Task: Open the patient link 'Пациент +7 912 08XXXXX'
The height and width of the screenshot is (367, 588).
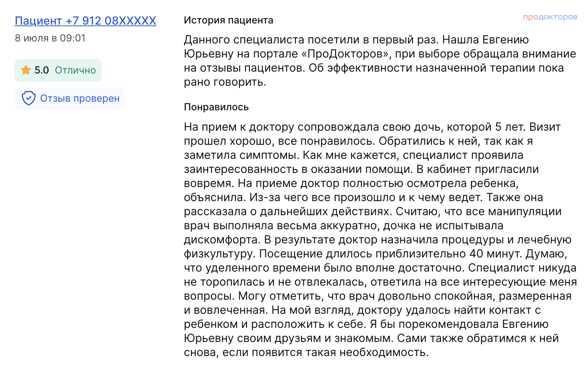Action: point(85,20)
